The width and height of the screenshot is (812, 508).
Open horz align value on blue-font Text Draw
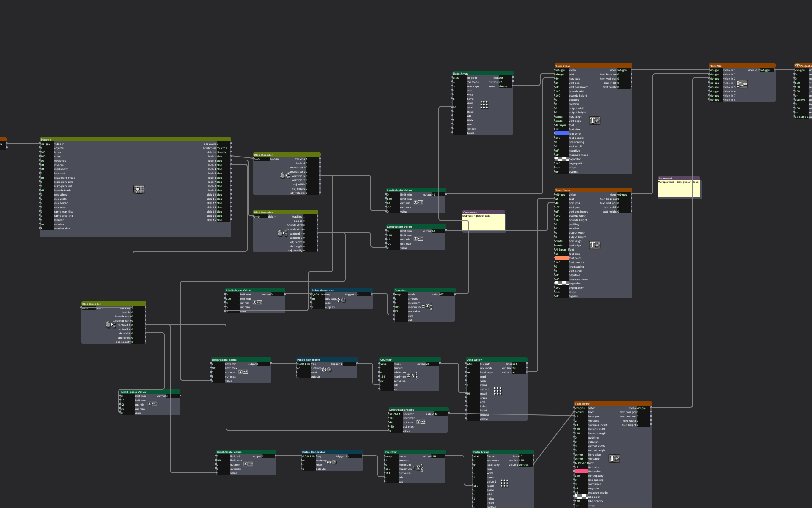click(562, 117)
